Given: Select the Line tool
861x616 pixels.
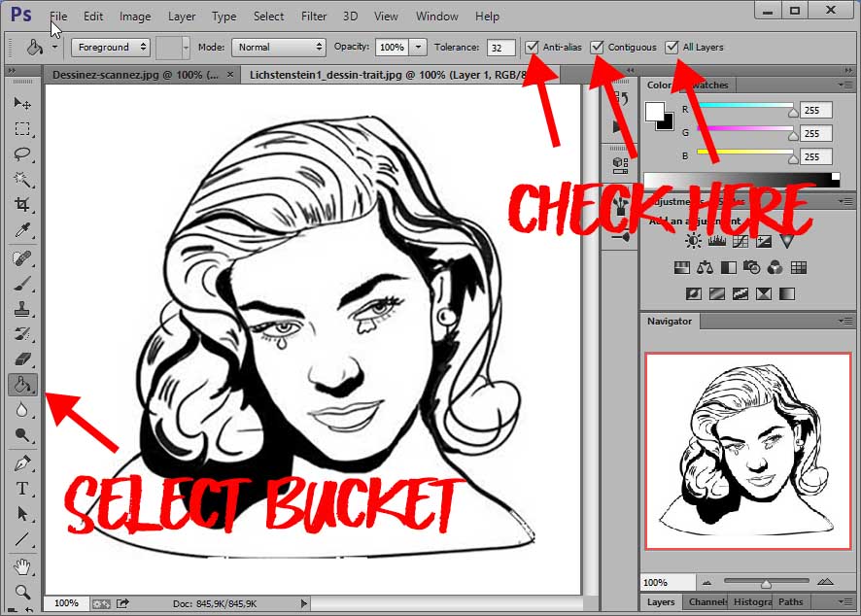Looking at the screenshot, I should (x=22, y=539).
